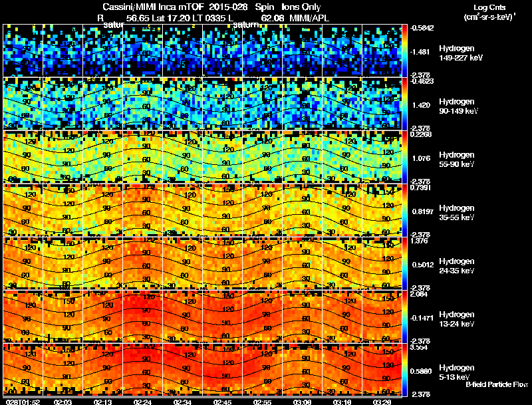Viewport: 532px width, 405px height.
Task: Click the color scale value '2.084'
Action: coord(419,295)
